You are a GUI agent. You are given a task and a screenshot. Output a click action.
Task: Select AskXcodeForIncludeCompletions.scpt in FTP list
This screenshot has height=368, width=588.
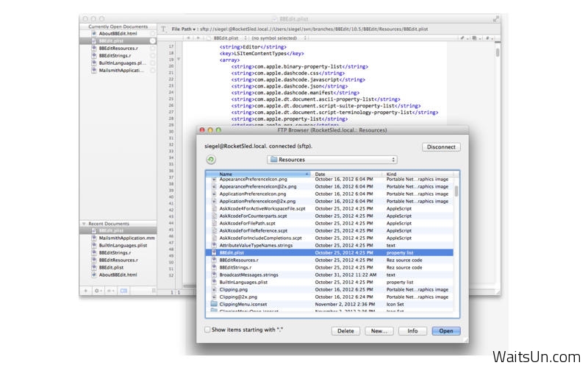click(x=329, y=238)
